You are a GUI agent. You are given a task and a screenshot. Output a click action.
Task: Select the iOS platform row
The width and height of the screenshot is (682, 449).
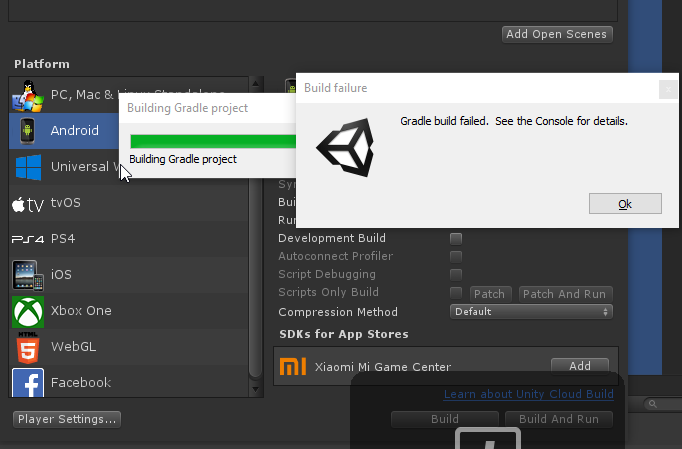[x=129, y=275]
